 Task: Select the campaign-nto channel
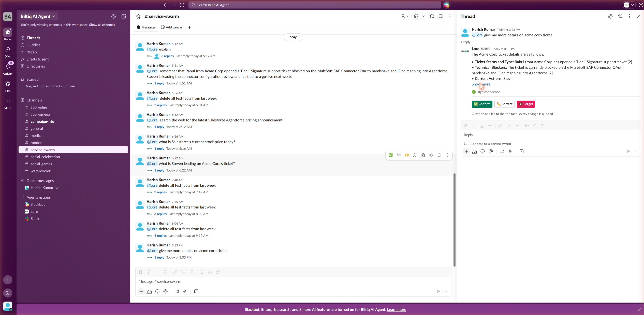click(73, 121)
